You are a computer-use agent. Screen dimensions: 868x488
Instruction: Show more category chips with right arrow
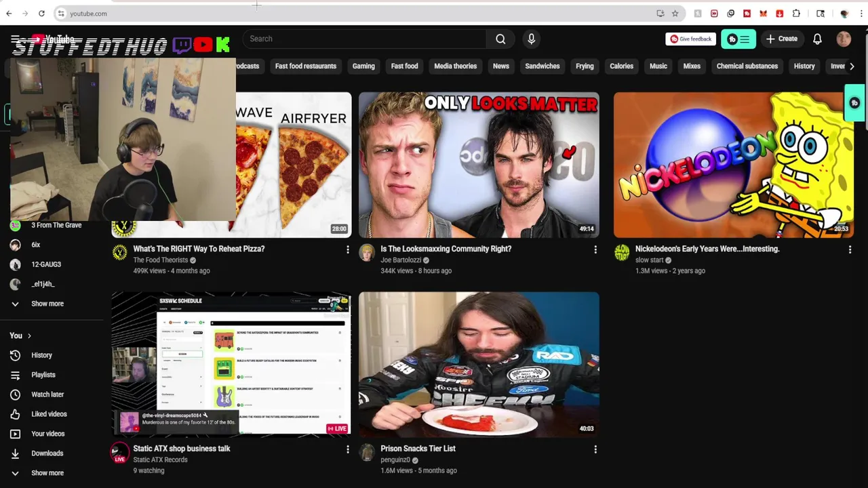pos(852,66)
